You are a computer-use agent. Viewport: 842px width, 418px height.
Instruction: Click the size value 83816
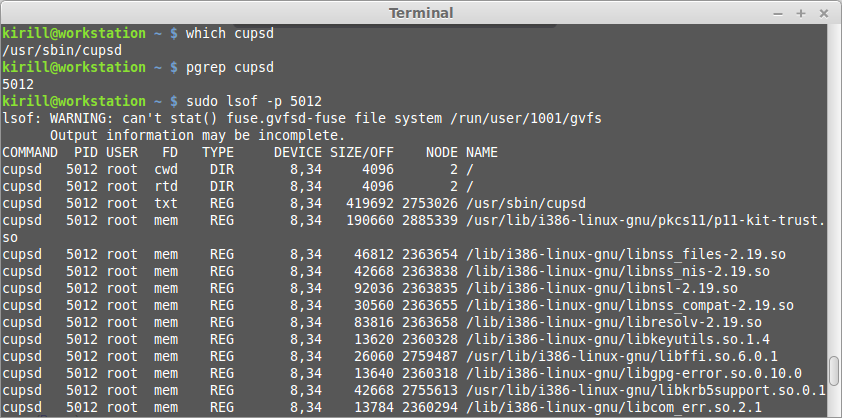point(374,323)
